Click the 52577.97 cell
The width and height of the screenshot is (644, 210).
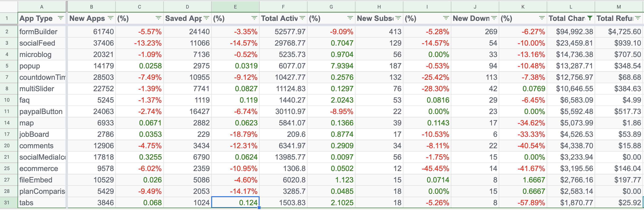pos(283,32)
